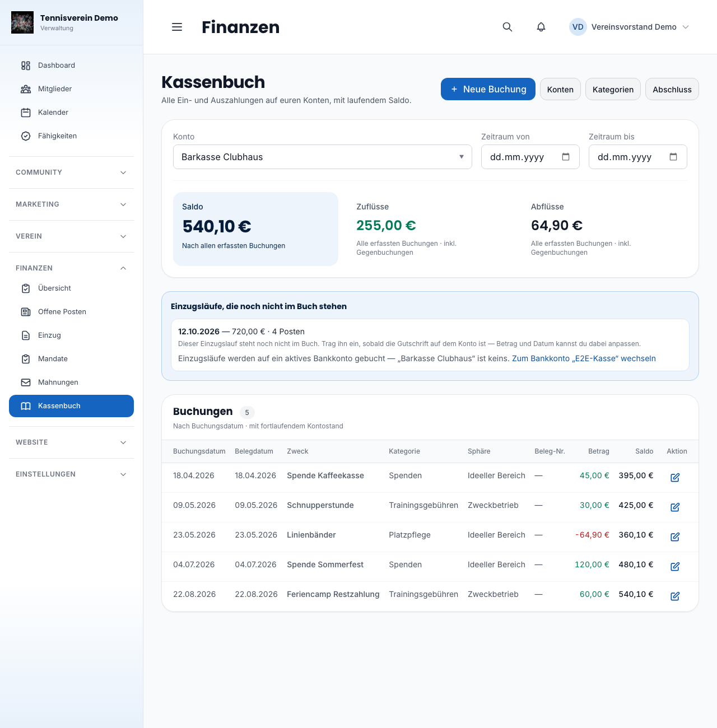717x728 pixels.
Task: Select Kassenbuch in the sidebar
Action: coord(71,406)
